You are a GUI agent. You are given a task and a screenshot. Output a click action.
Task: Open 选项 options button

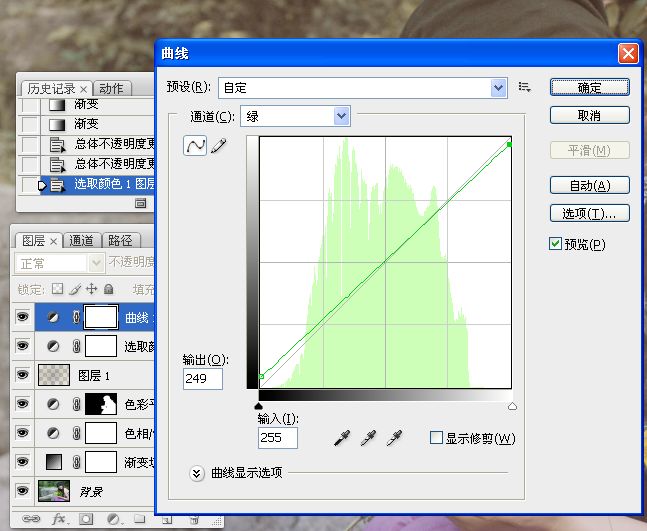pos(590,213)
